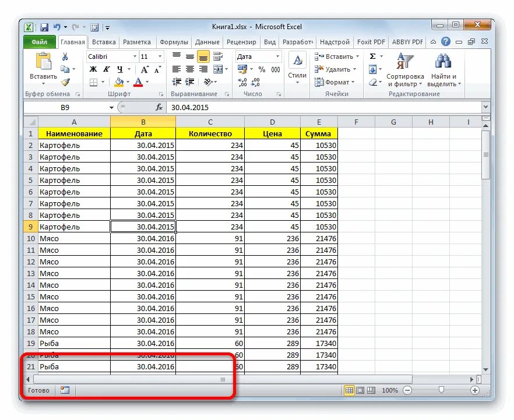Decrease decimal places icon
Viewport: 514px width, 420px height.
pos(255,82)
